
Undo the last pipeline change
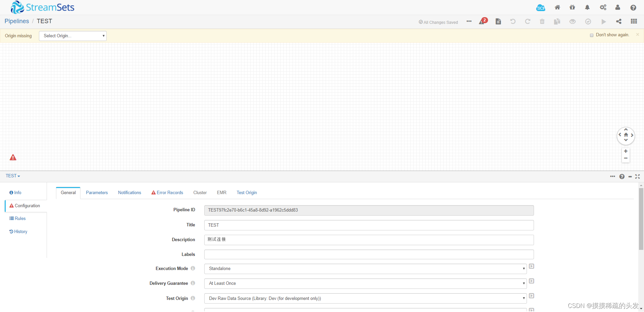point(513,21)
